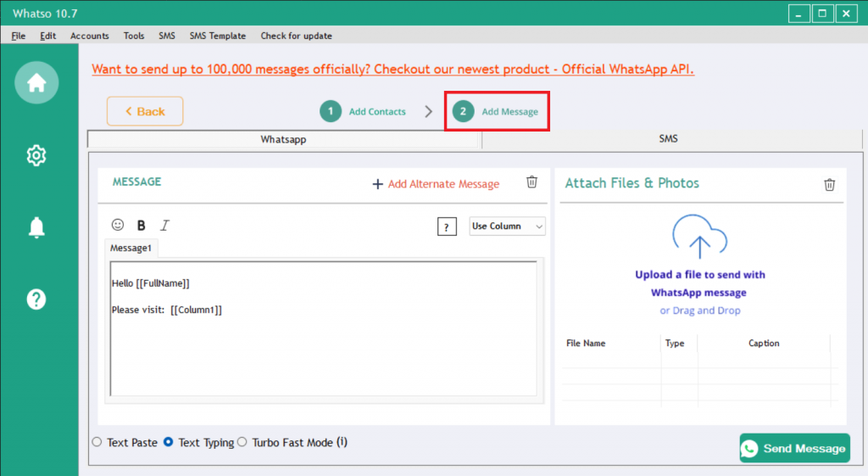Click the chevron arrow between steps
The width and height of the screenshot is (868, 476).
[428, 111]
